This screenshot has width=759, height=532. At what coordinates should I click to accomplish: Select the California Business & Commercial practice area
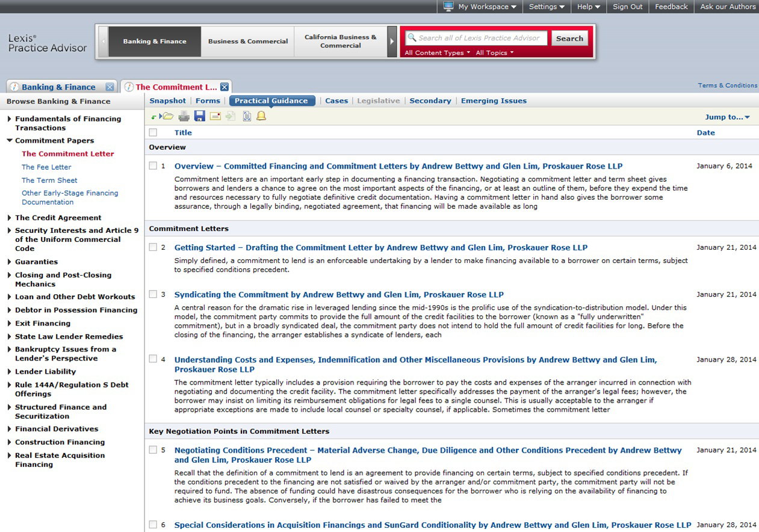click(x=341, y=42)
